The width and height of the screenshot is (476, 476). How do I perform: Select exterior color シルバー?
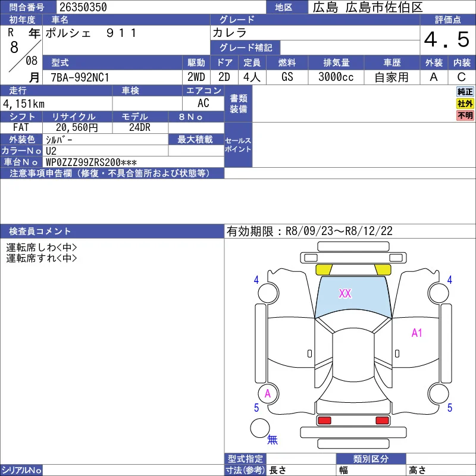[x=59, y=140]
